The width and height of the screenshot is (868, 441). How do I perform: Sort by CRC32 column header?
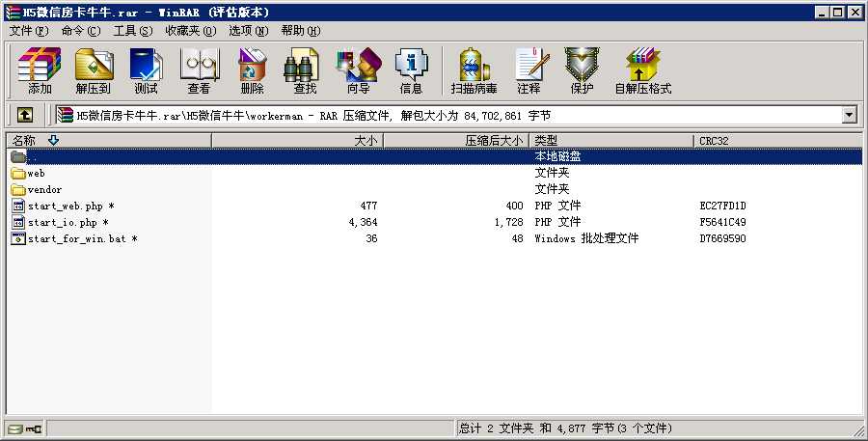(x=777, y=141)
